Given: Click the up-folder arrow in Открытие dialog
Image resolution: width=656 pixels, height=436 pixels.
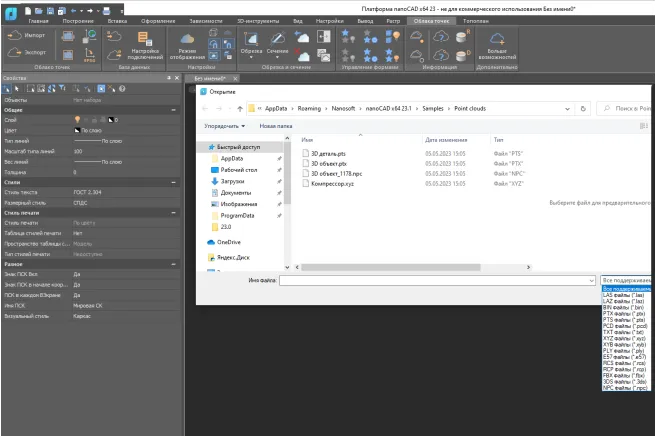Looking at the screenshot, I should pos(240,108).
